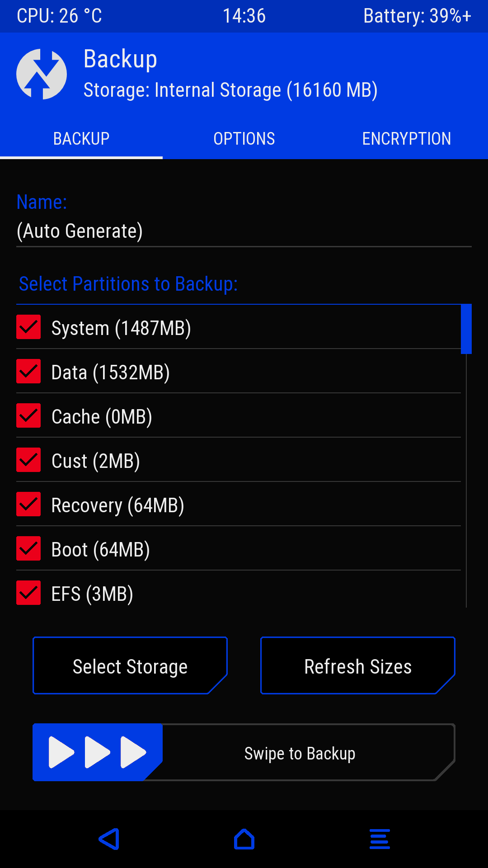Open the console log menu icon
488x868 pixels.
(x=380, y=839)
